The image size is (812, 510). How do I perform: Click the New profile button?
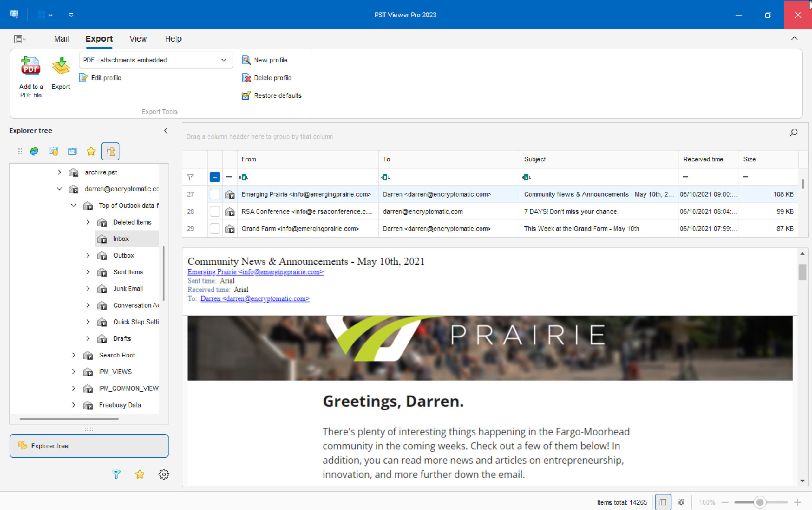tap(272, 59)
